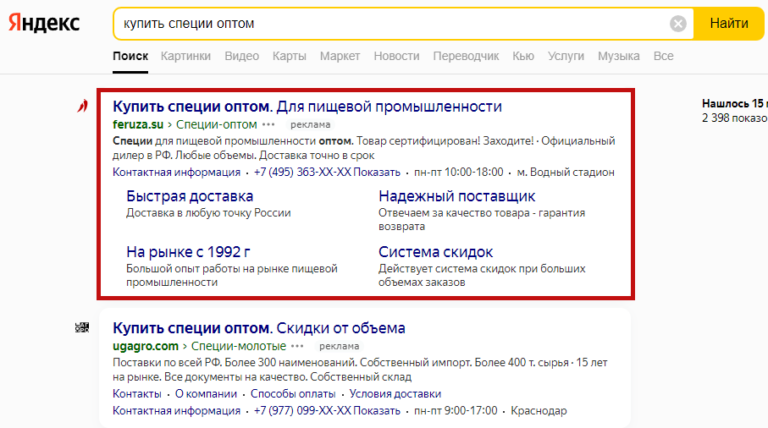Show the +7 (977) 099 phone number
768x428 pixels.
(327, 411)
